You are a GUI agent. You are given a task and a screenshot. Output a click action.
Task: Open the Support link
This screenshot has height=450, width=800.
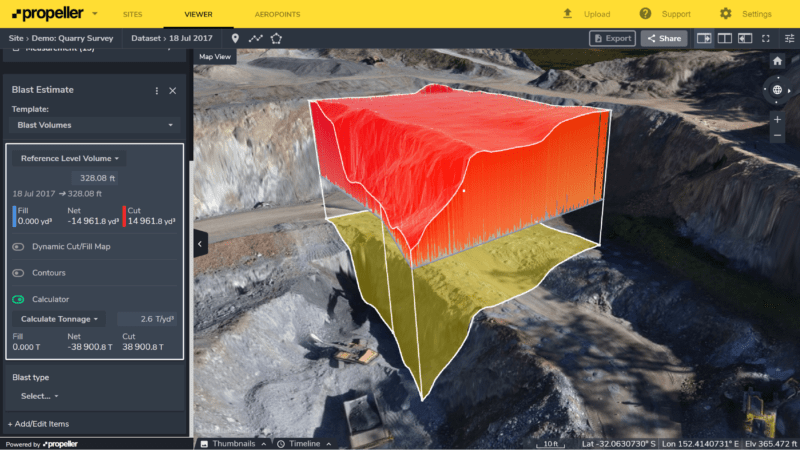676,14
